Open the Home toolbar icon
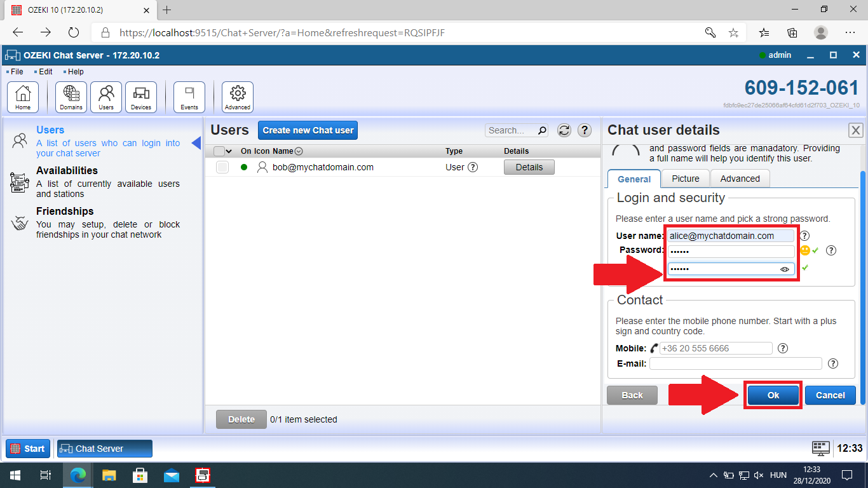868x488 pixels. (23, 97)
